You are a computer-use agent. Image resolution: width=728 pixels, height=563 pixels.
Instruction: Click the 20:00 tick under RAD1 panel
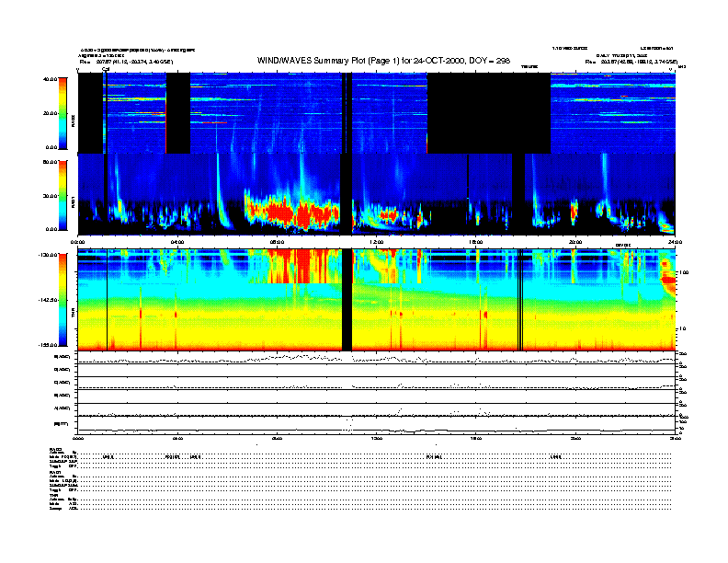pos(575,242)
